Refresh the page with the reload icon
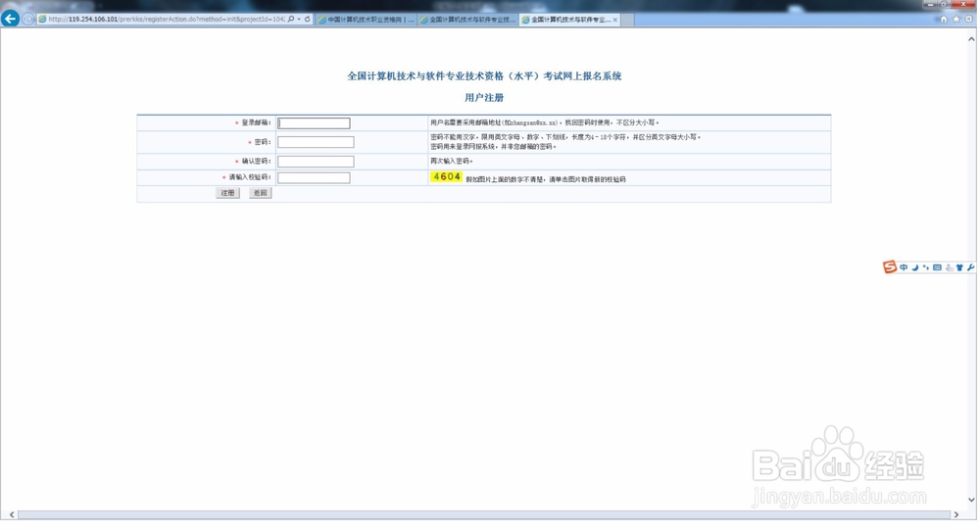This screenshot has height=530, width=980. 308,20
